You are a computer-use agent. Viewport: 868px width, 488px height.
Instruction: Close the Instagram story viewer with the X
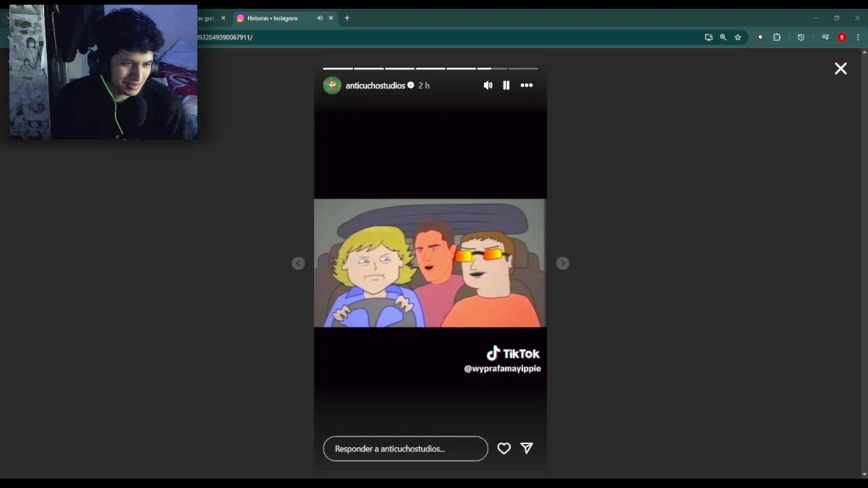point(841,68)
